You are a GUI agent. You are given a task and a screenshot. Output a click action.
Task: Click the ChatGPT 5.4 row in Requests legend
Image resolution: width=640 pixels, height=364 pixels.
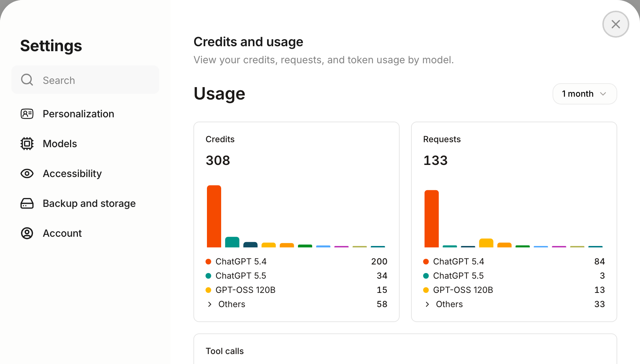click(514, 262)
